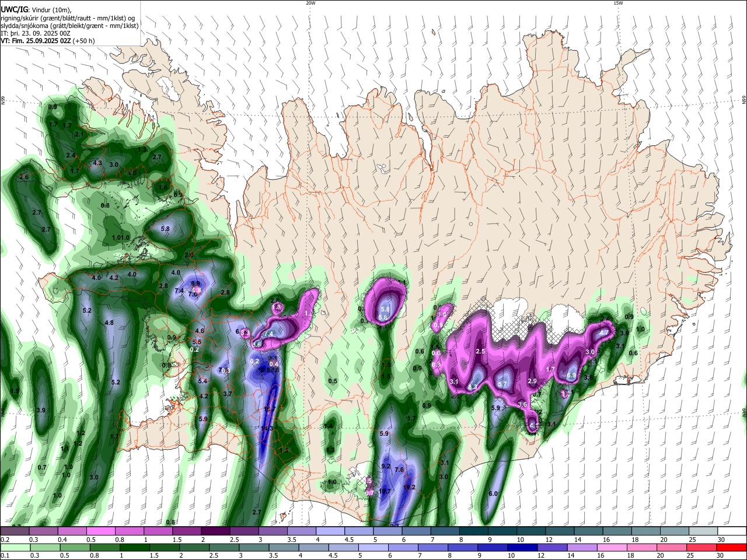Click the '8.3' value in the purple snow area
747x560 pixels.
[x=473, y=386]
